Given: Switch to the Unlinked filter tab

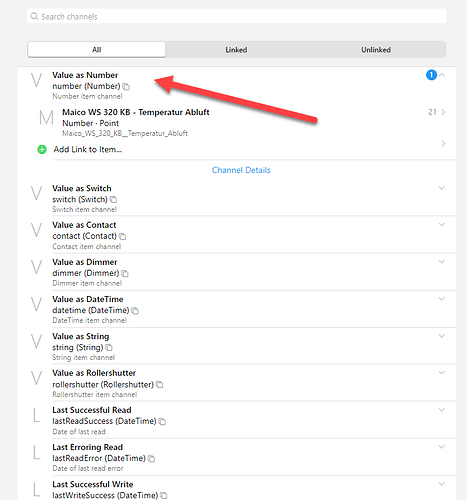Looking at the screenshot, I should pyautogui.click(x=376, y=50).
